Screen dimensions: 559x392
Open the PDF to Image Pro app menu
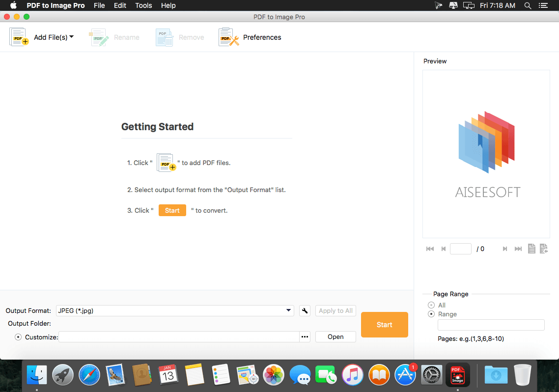[56, 5]
